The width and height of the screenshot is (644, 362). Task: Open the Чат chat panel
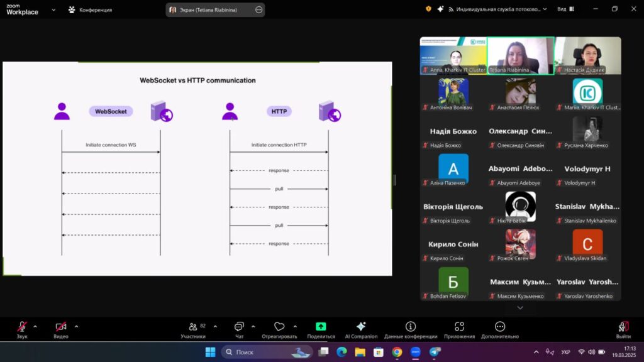[239, 329]
